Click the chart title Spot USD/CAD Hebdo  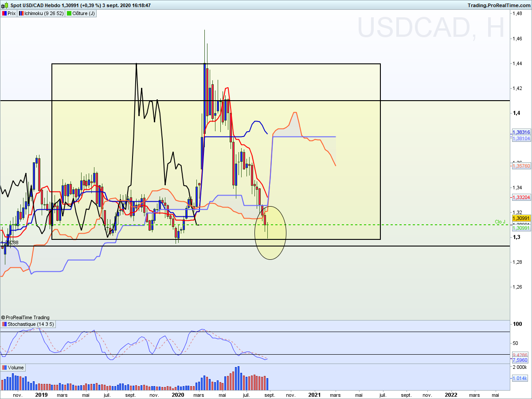pyautogui.click(x=35, y=5)
